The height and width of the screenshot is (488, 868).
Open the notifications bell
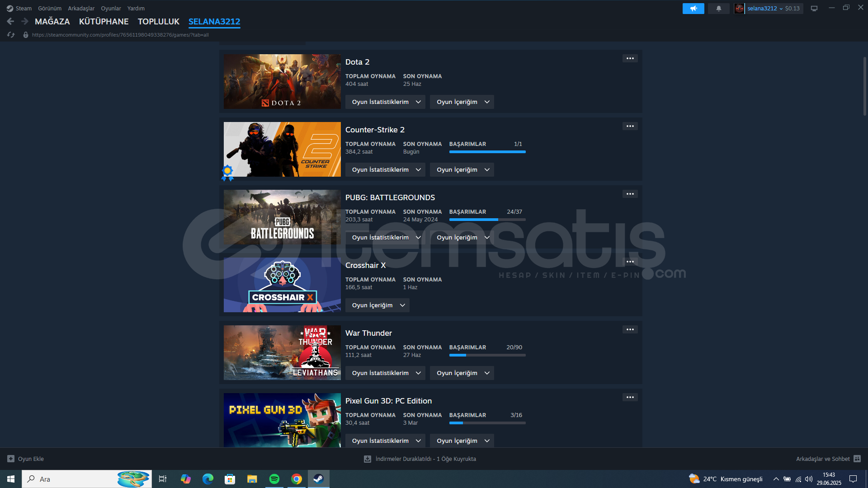pos(719,9)
